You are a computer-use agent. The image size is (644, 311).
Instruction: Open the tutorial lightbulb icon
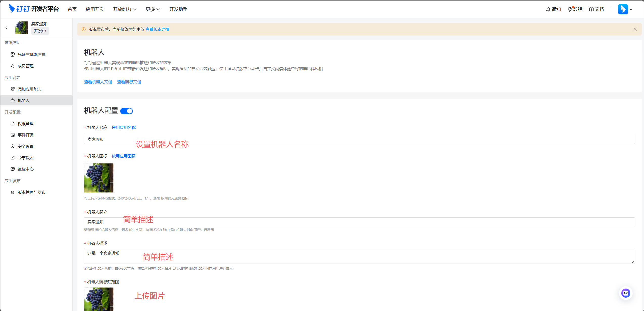point(570,9)
